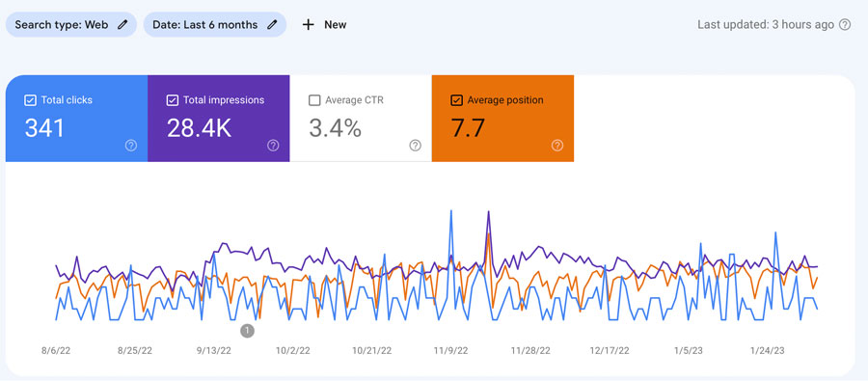The width and height of the screenshot is (868, 381).
Task: Open help icon on Total clicks card
Action: [x=130, y=146]
